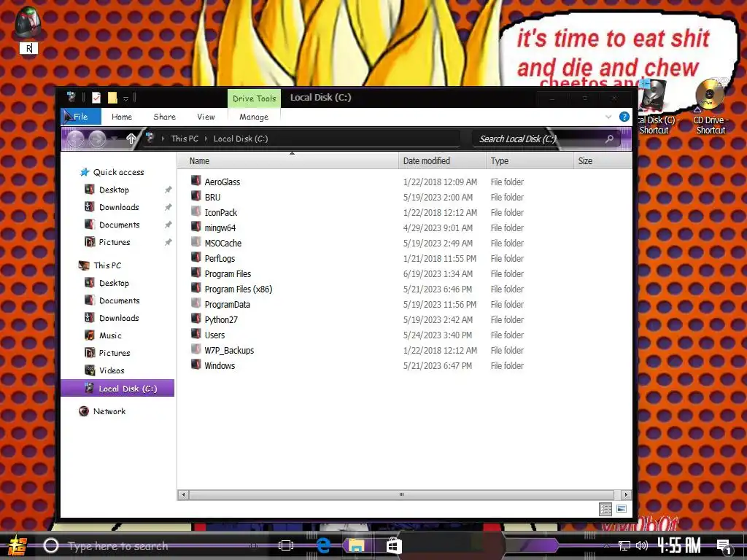Click the Properties quick access toolbar icon
The image size is (747, 560).
coord(96,98)
